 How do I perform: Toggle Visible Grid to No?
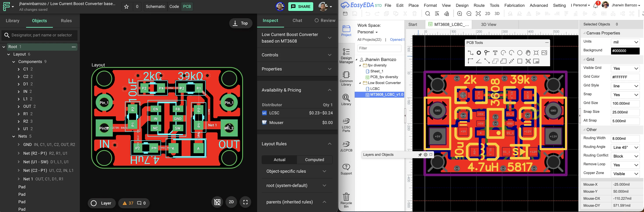(x=625, y=68)
